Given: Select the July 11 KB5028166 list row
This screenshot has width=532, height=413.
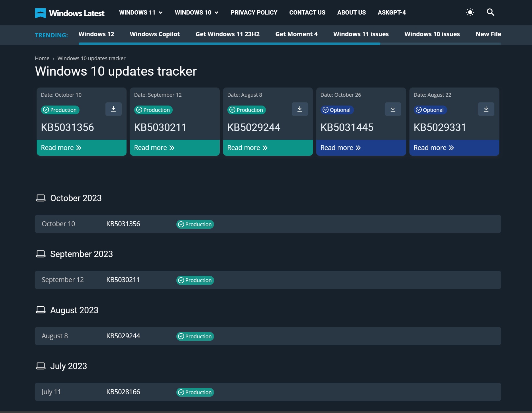Looking at the screenshot, I should (268, 392).
